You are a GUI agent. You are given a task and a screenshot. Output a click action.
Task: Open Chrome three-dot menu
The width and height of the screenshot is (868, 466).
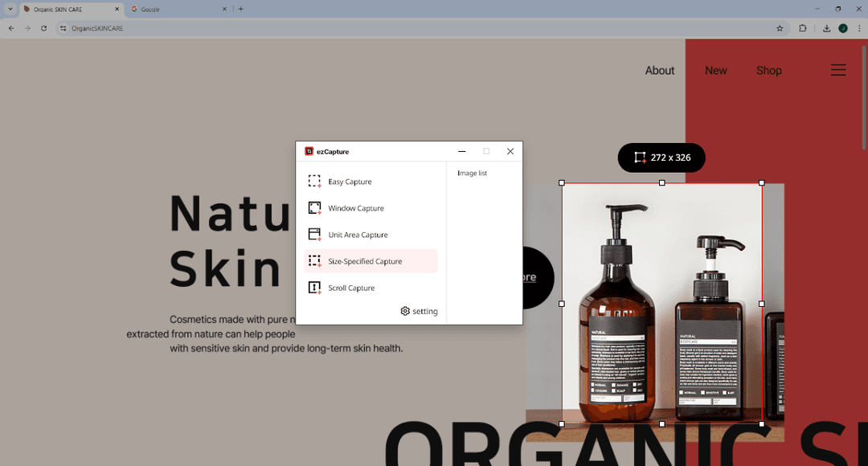(x=859, y=28)
